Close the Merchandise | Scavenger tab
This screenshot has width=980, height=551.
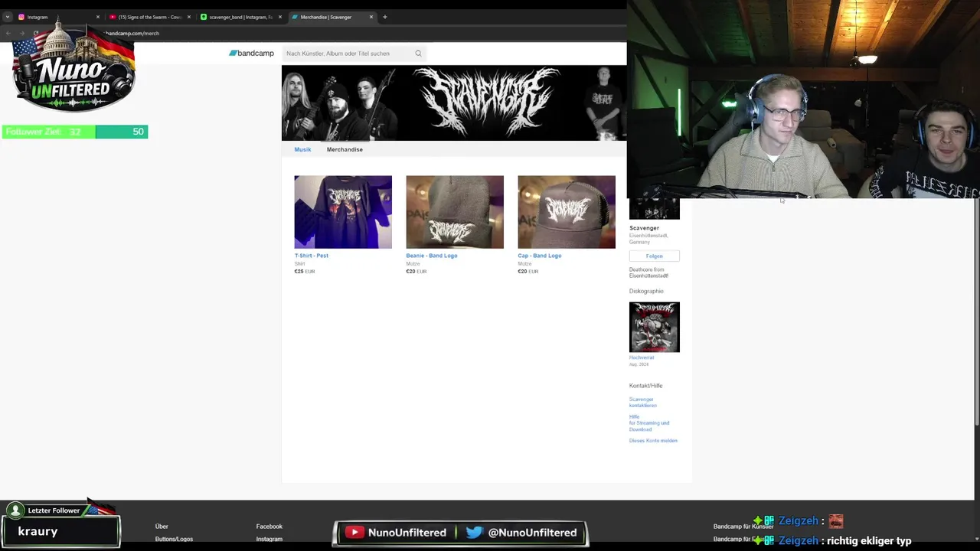[371, 17]
